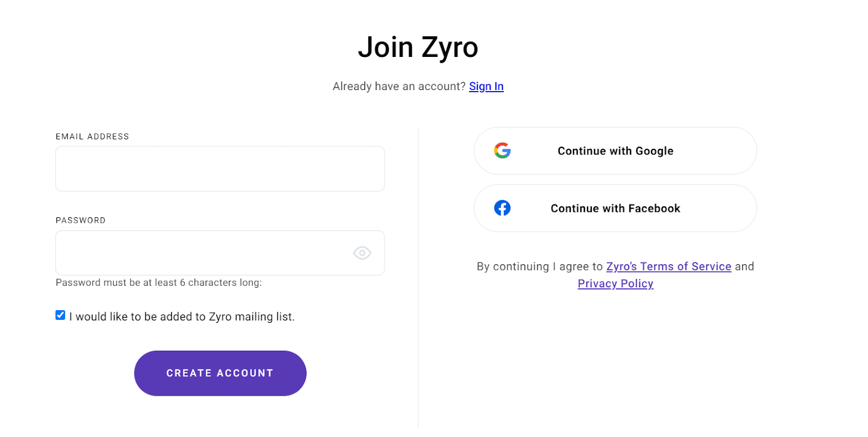Open the Privacy Policy link

[615, 284]
